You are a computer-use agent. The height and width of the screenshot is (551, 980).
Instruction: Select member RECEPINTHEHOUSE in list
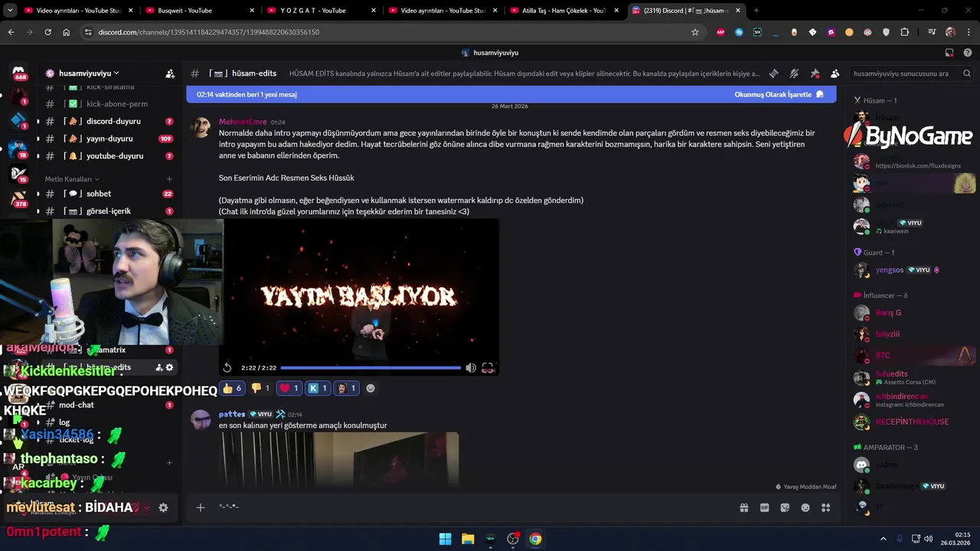(912, 422)
